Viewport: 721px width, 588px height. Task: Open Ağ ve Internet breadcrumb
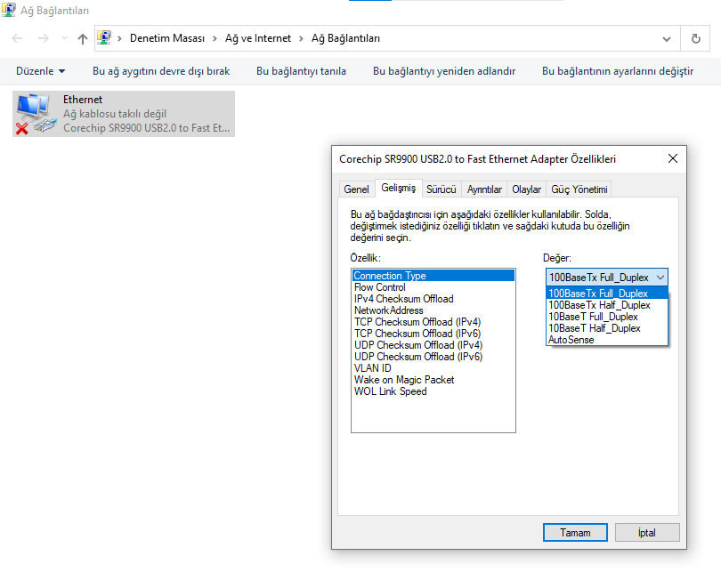pos(258,38)
